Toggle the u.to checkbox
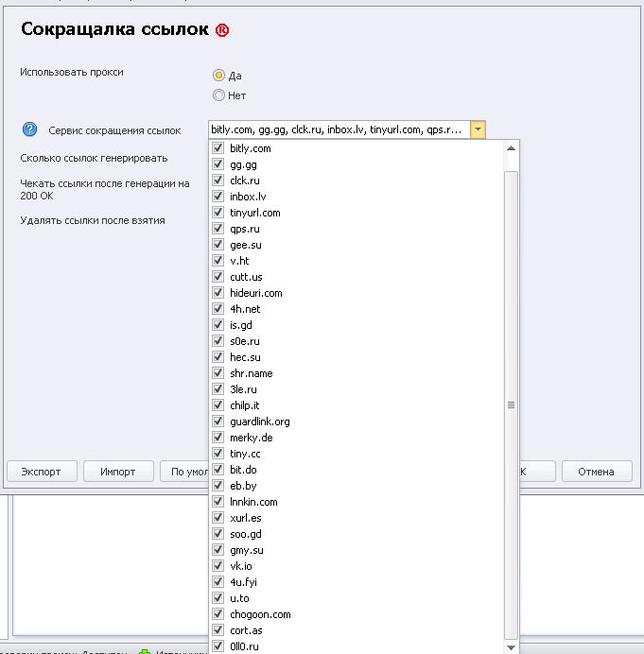This screenshot has width=644, height=654. point(218,597)
